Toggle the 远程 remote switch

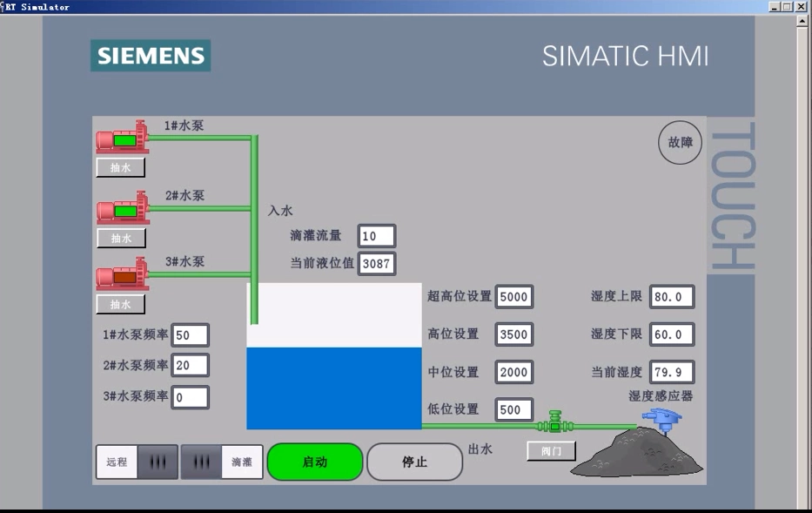pyautogui.click(x=138, y=462)
